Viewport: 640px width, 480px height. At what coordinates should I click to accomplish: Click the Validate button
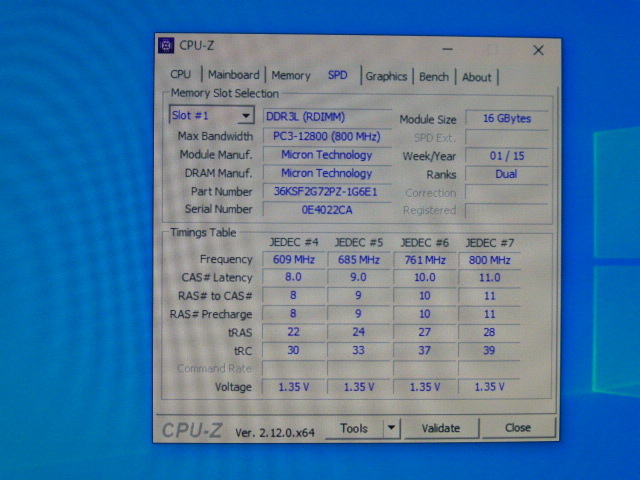[x=441, y=428]
